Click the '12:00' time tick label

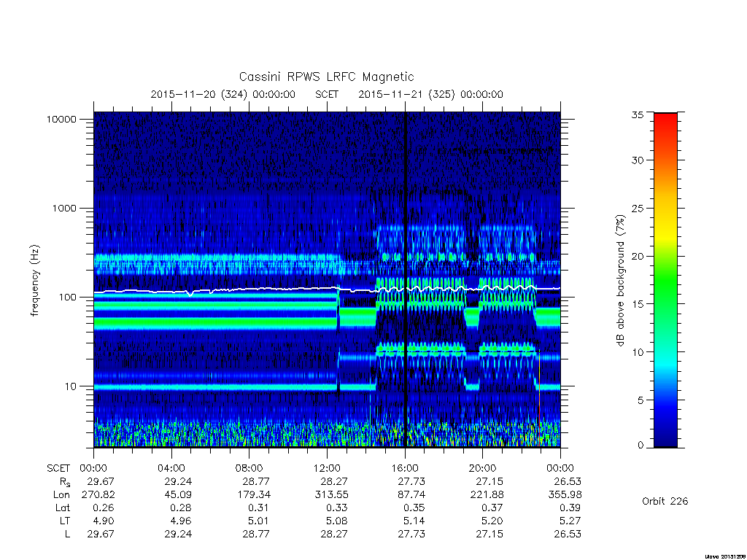(327, 468)
